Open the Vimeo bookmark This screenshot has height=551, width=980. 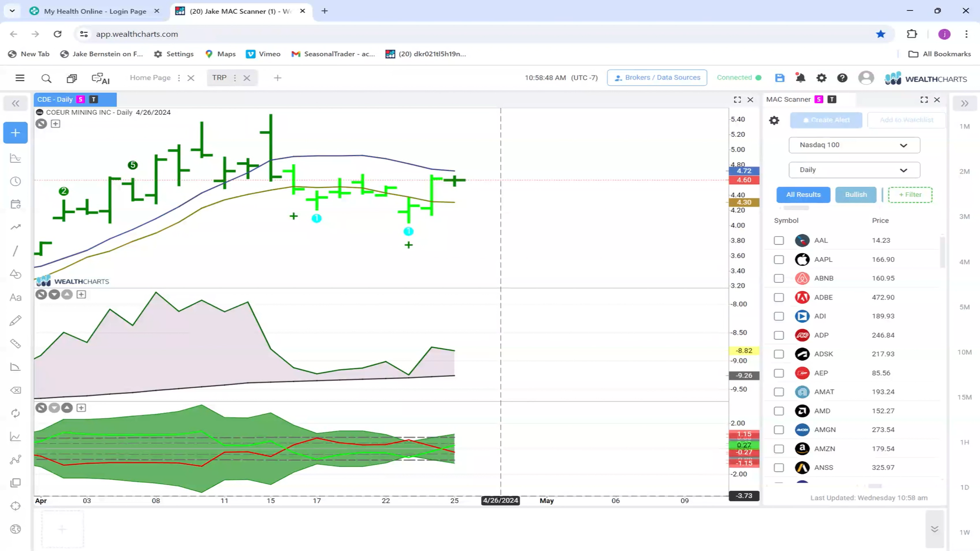tap(263, 54)
